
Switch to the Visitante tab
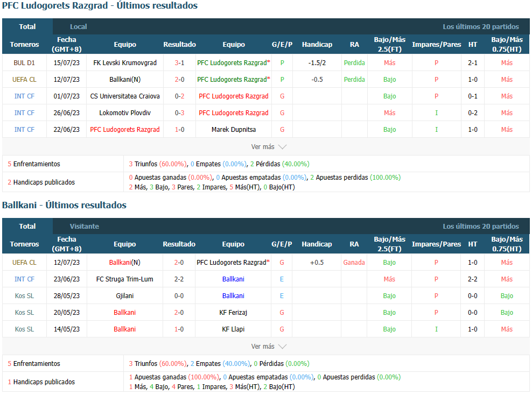84,226
